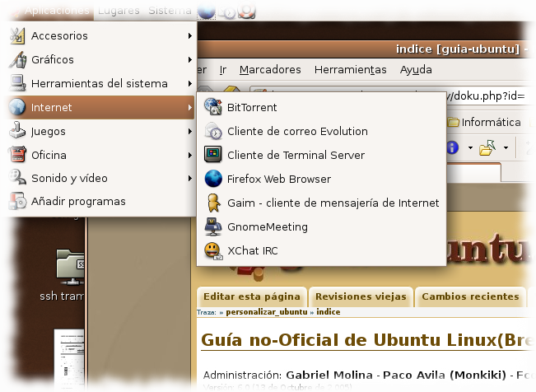Expand the Gráficos submenu
The width and height of the screenshot is (536, 392).
coord(53,59)
